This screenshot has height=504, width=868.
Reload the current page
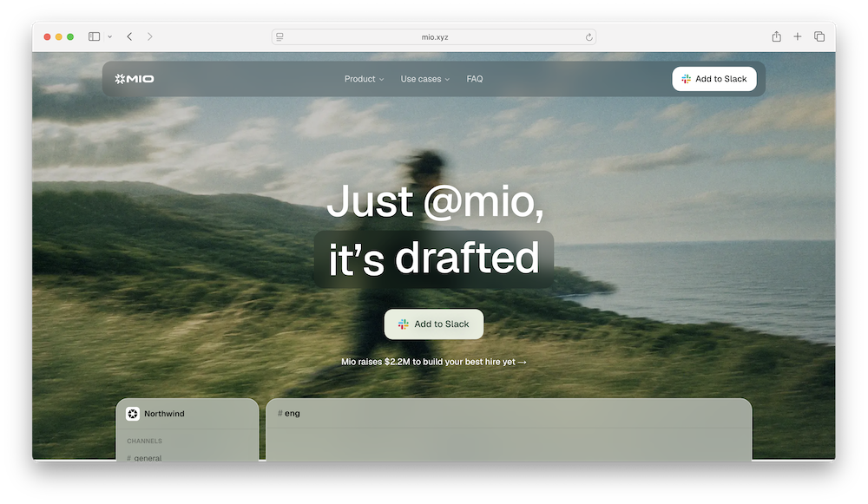point(589,37)
